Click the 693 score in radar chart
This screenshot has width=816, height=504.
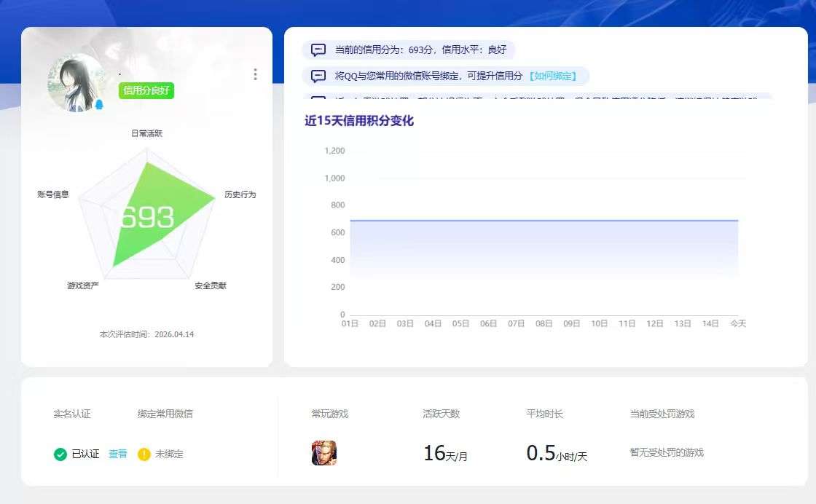[x=147, y=218]
